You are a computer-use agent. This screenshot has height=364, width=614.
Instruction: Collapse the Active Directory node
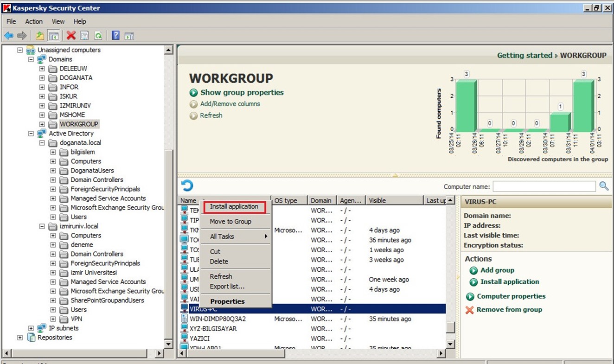31,134
